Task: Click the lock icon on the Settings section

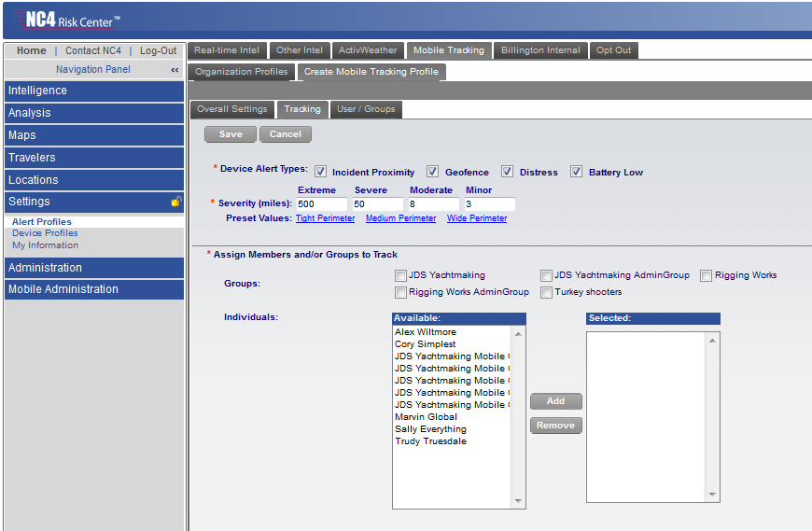Action: [x=176, y=202]
